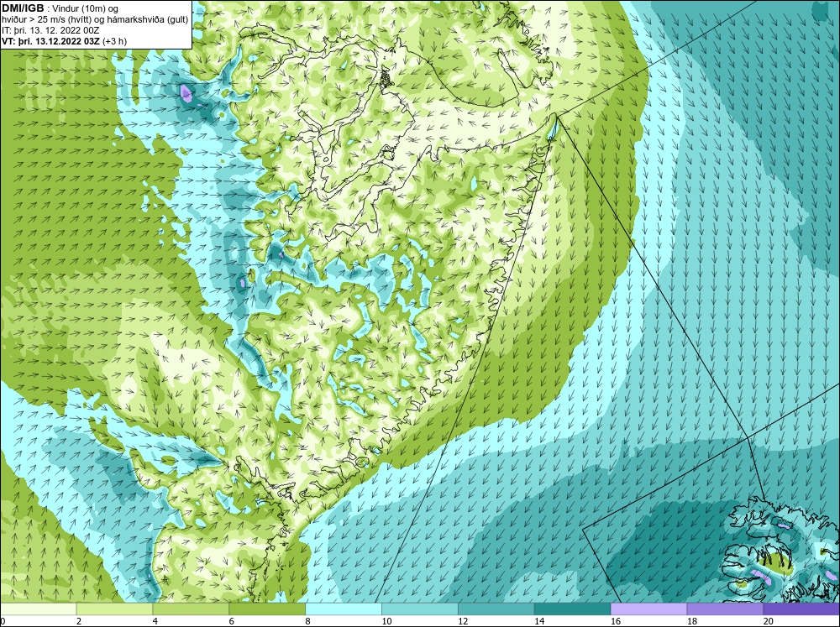
Task: Click the legend scale label "4"
Action: point(155,621)
